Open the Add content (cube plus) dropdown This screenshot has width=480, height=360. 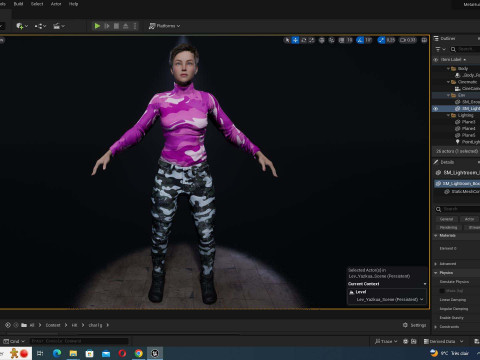(x=22, y=26)
